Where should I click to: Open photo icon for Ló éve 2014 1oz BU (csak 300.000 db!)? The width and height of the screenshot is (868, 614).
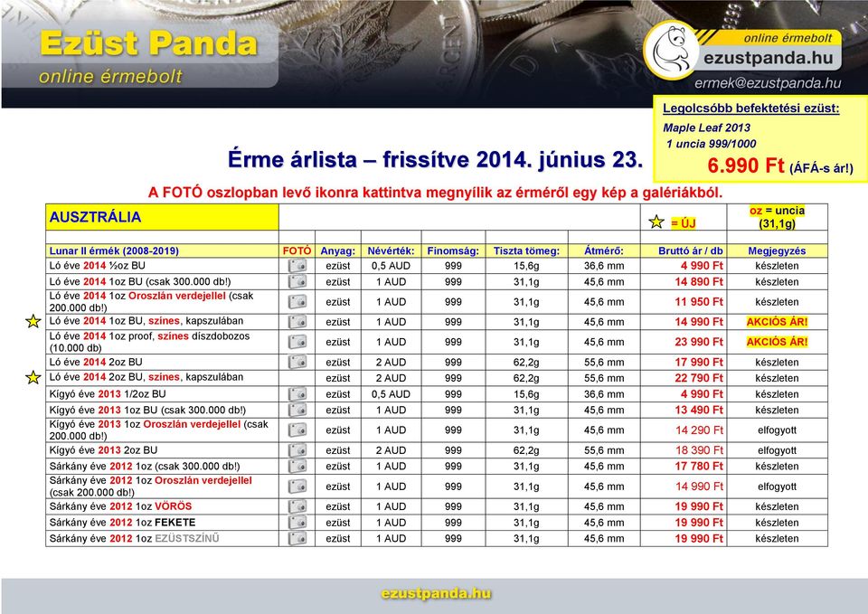click(x=297, y=282)
